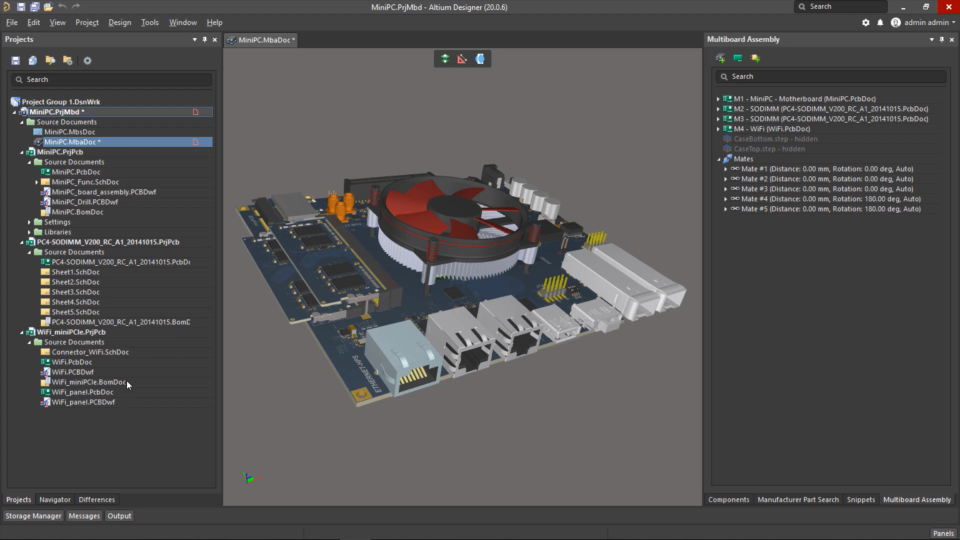Click the Open document folder icon in title bar
960x540 pixels.
click(x=48, y=7)
